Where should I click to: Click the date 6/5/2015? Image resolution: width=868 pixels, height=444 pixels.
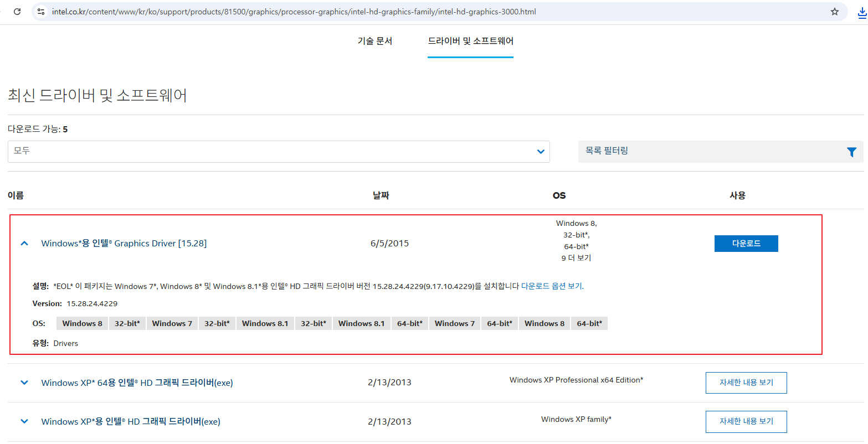pos(389,244)
